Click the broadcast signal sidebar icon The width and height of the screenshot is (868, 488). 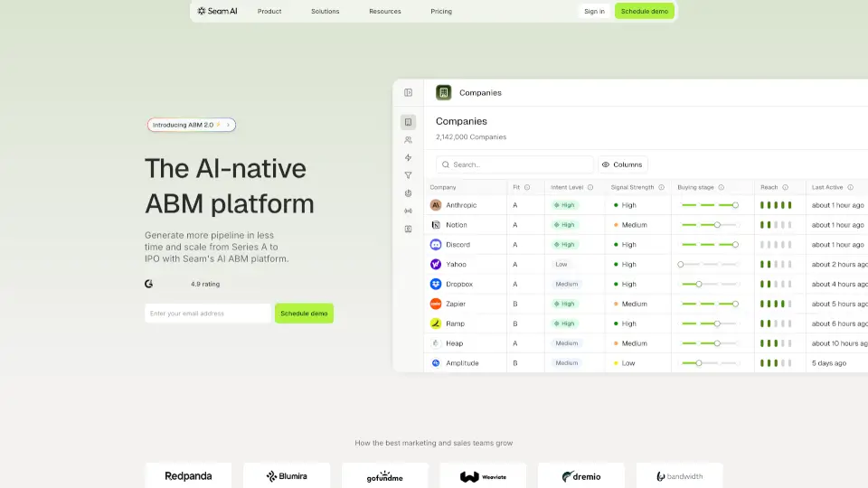pos(409,211)
